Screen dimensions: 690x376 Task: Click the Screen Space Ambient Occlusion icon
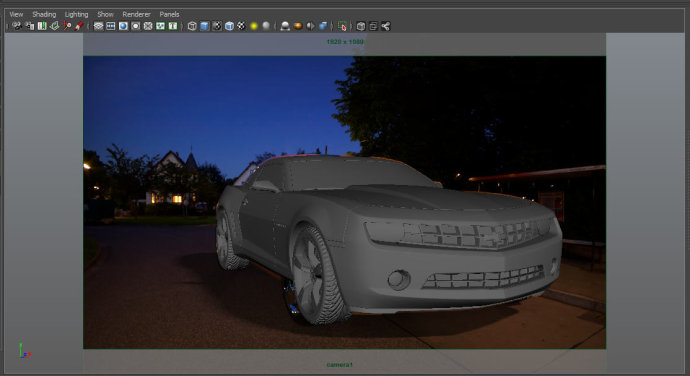point(285,26)
